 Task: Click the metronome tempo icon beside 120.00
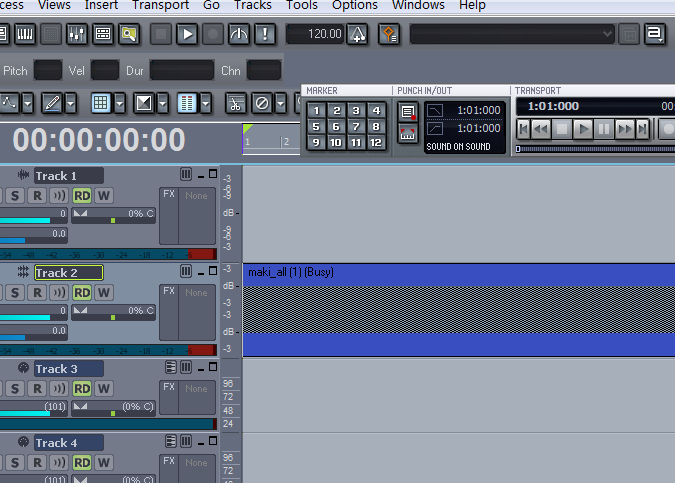click(x=357, y=34)
